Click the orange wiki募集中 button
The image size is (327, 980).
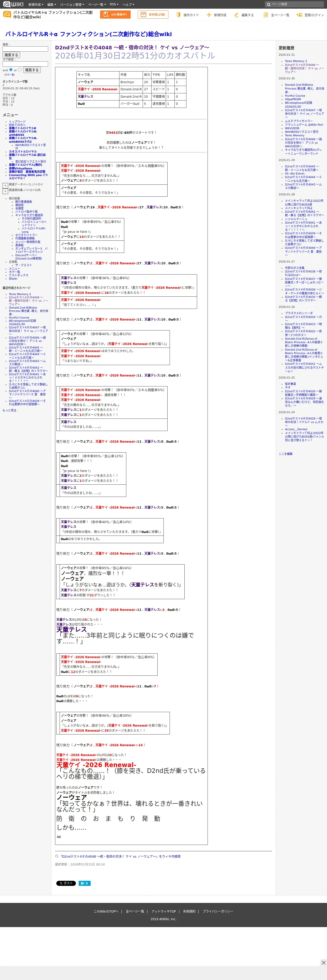point(115,15)
